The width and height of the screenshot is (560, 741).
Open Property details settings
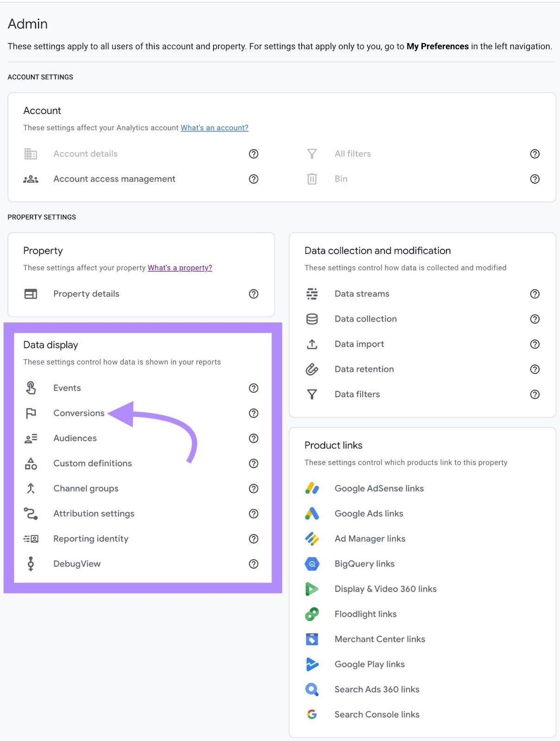pos(86,294)
